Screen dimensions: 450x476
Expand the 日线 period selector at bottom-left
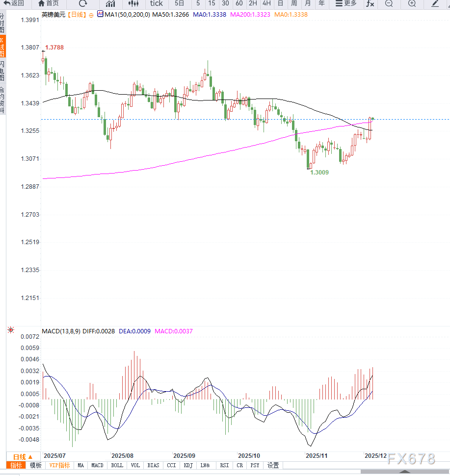(x=23, y=456)
